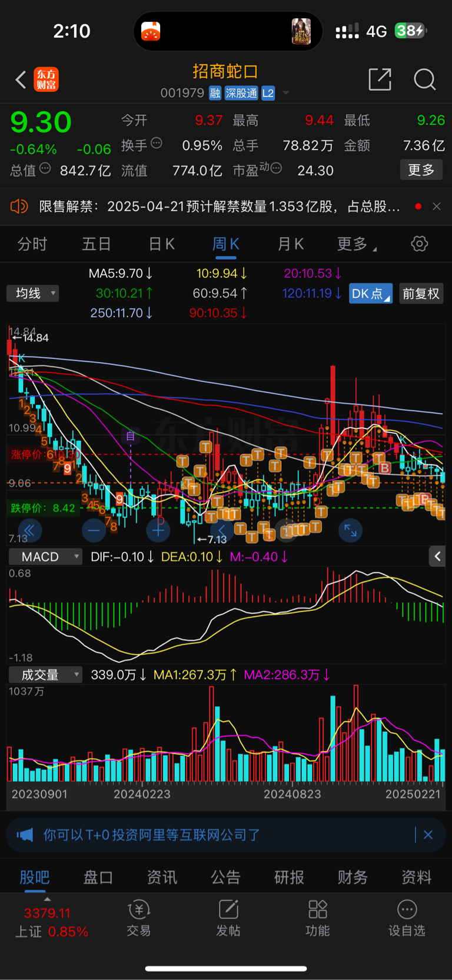Tap the 交易 trade button
452x980 pixels.
point(139,918)
